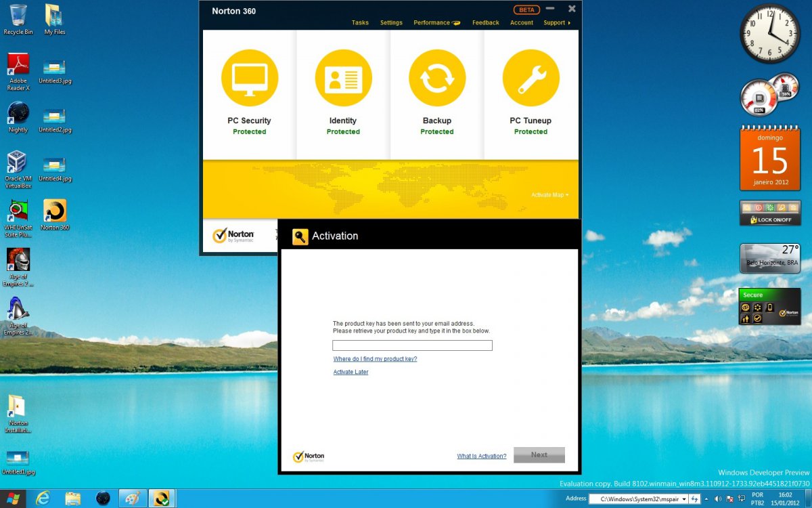
Task: Click the key icon in Activation header
Action: (300, 236)
